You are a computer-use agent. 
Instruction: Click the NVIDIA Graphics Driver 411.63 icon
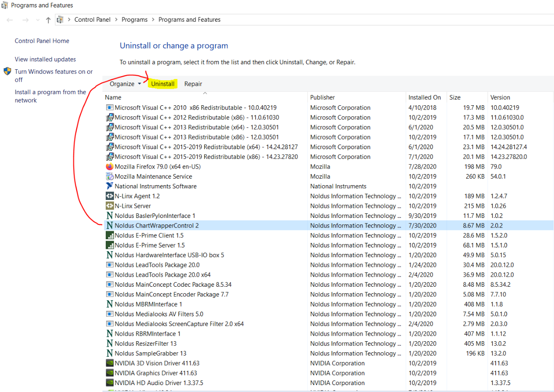[x=109, y=373]
